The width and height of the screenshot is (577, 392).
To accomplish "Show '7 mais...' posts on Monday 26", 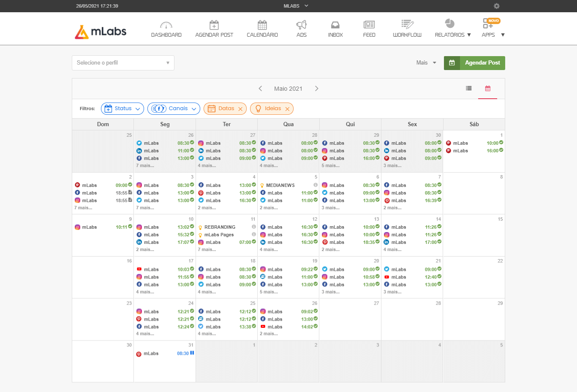I will [x=145, y=165].
